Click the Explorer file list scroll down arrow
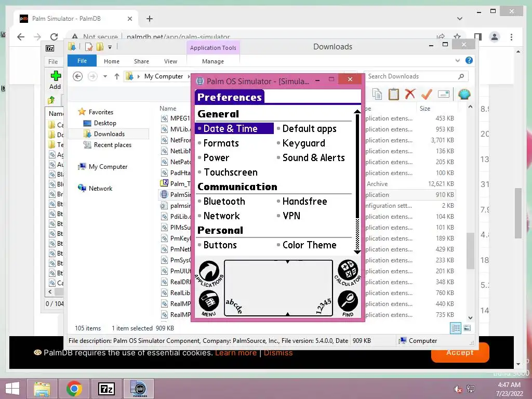 [x=470, y=318]
